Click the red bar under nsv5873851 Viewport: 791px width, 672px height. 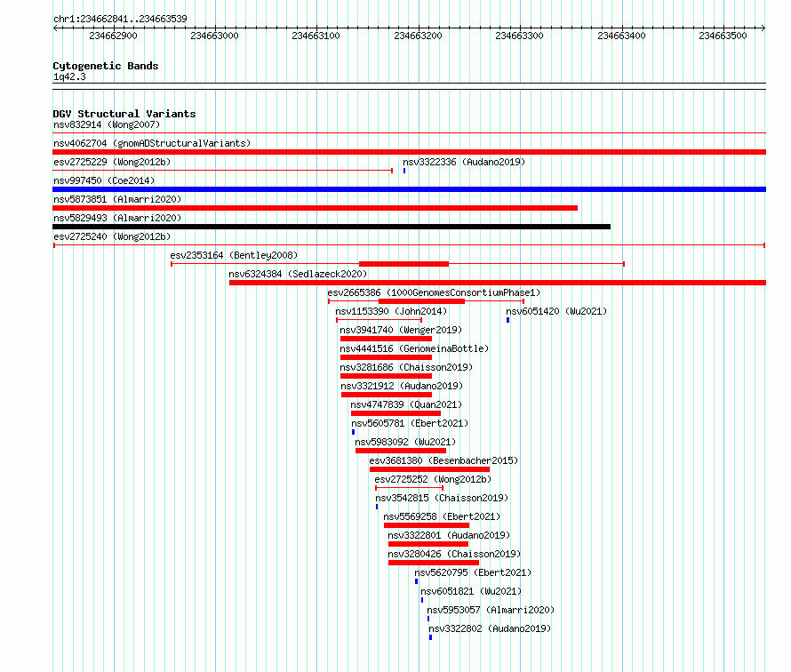(316, 208)
